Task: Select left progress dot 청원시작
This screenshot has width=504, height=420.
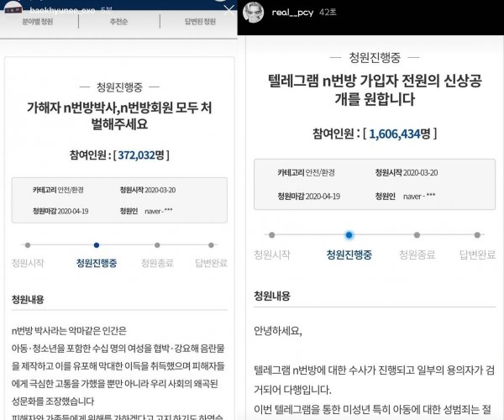Action: pos(28,245)
